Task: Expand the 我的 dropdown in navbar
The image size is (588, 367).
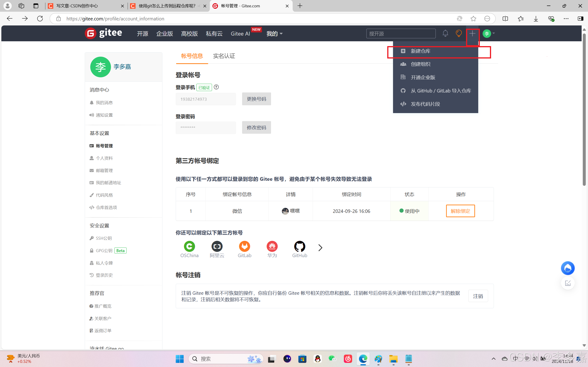Action: pos(274,34)
